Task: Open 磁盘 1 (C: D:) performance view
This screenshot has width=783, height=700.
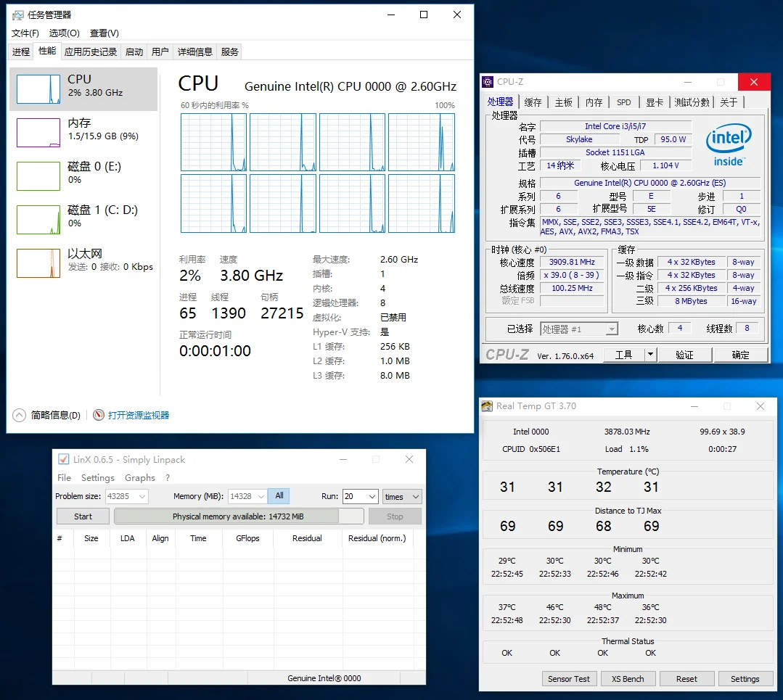Action: pos(38,219)
